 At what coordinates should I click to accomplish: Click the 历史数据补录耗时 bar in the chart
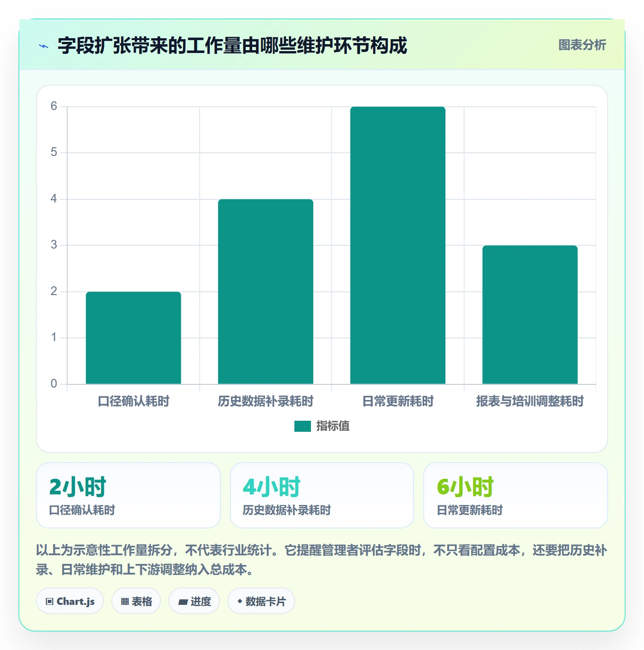point(266,291)
